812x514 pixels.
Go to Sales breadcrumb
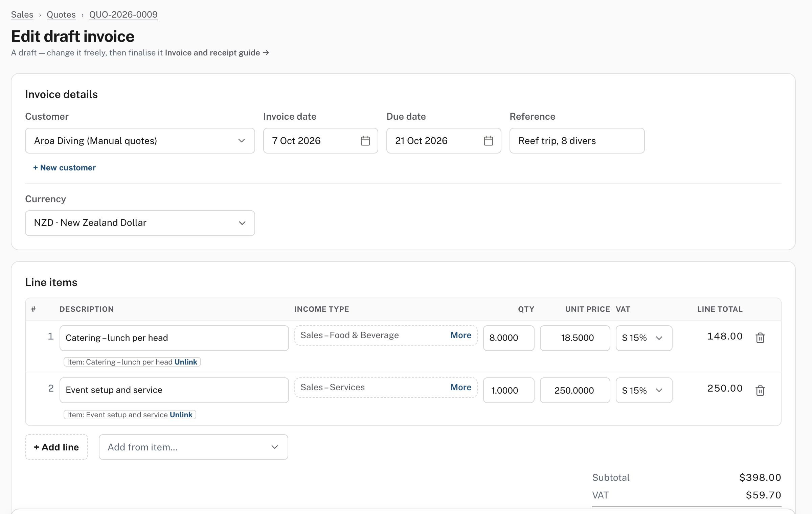(22, 15)
